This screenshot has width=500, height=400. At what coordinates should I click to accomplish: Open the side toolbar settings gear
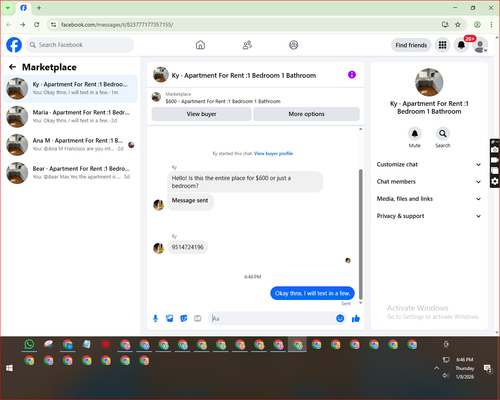(x=495, y=181)
